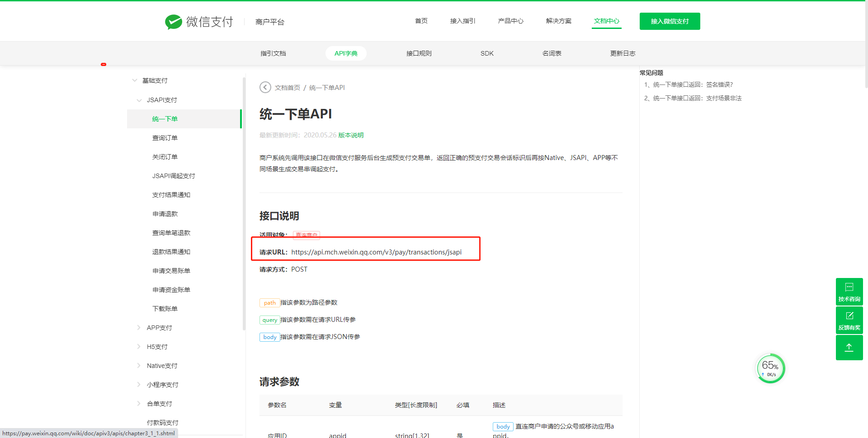Select 退款结果通知 in the sidebar
This screenshot has width=868, height=438.
point(171,252)
